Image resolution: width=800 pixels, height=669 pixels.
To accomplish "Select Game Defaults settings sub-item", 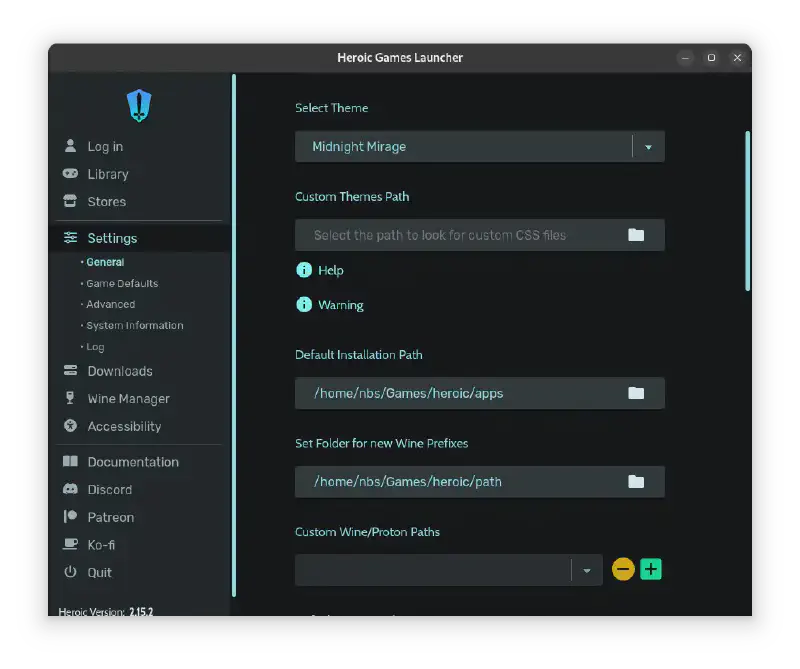I will coord(122,283).
